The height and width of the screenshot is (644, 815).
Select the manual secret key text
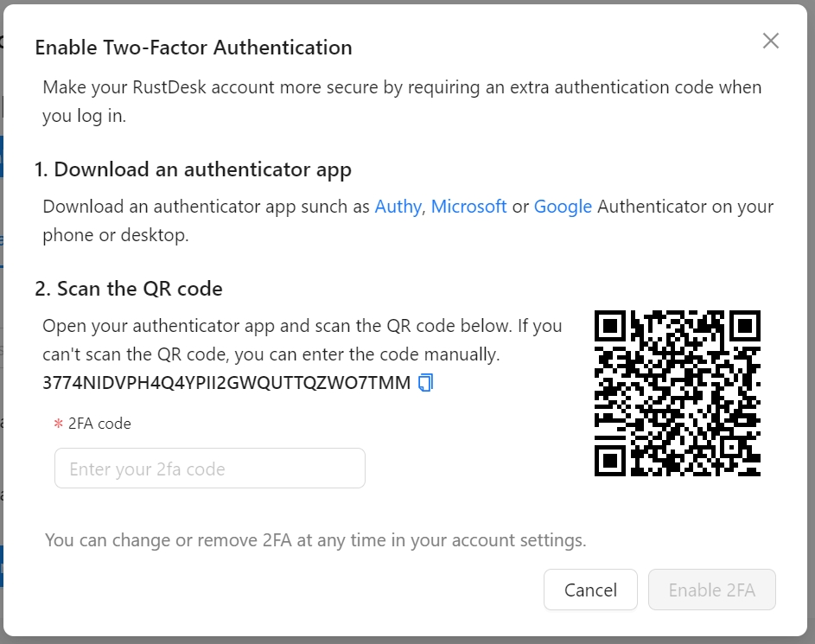(x=226, y=383)
